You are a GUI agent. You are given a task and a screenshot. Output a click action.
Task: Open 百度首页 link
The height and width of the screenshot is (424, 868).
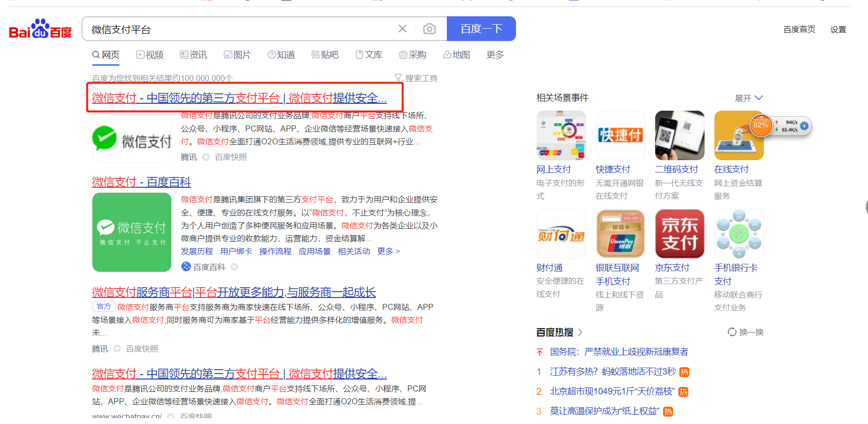[799, 30]
